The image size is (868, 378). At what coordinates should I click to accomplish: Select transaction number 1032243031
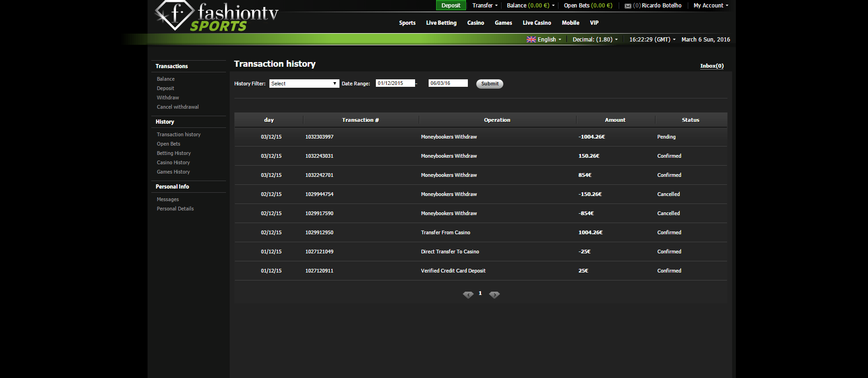coord(319,156)
